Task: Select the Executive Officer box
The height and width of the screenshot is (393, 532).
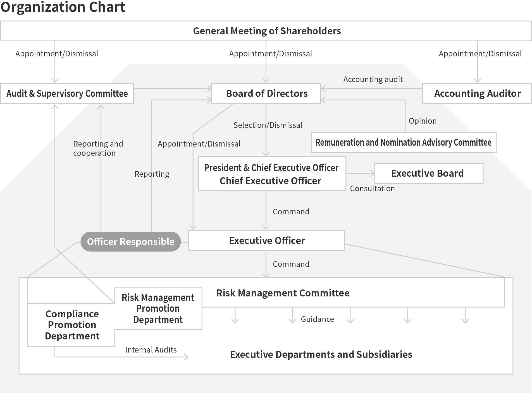Action: click(x=266, y=241)
